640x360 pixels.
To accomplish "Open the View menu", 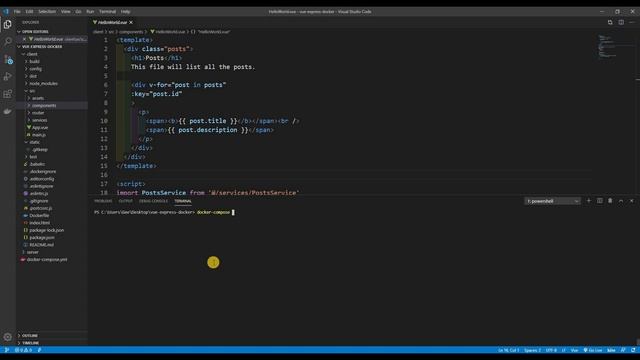I will pos(65,11).
